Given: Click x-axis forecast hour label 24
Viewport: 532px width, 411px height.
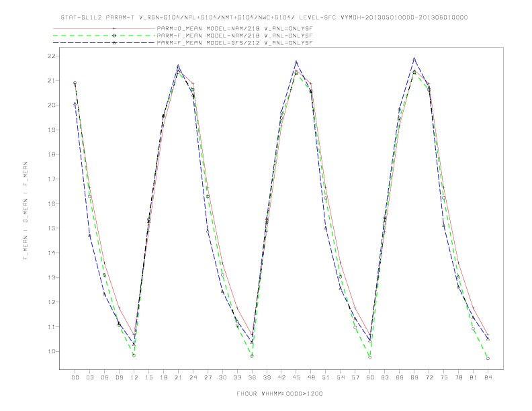Looking at the screenshot, I should [x=193, y=377].
